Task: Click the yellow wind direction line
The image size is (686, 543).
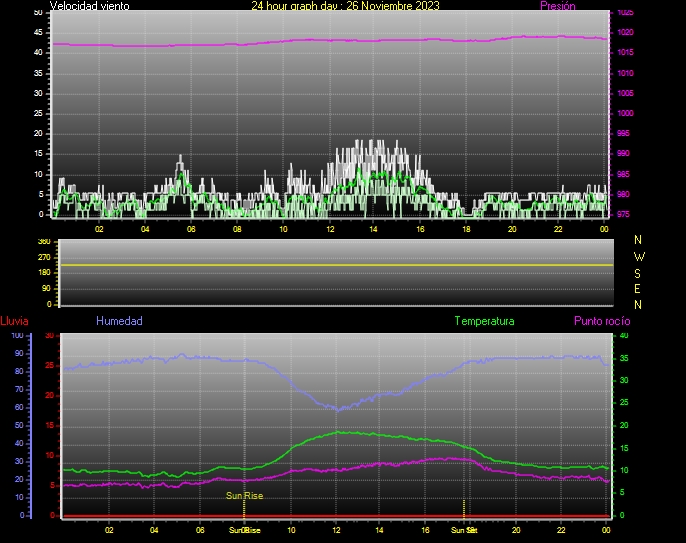Action: 336,265
